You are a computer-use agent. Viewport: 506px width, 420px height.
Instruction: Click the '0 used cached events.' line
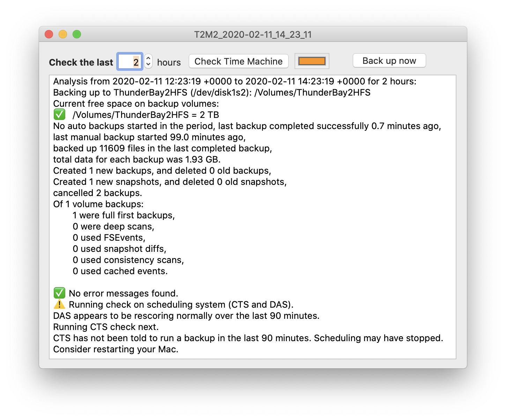(x=120, y=271)
